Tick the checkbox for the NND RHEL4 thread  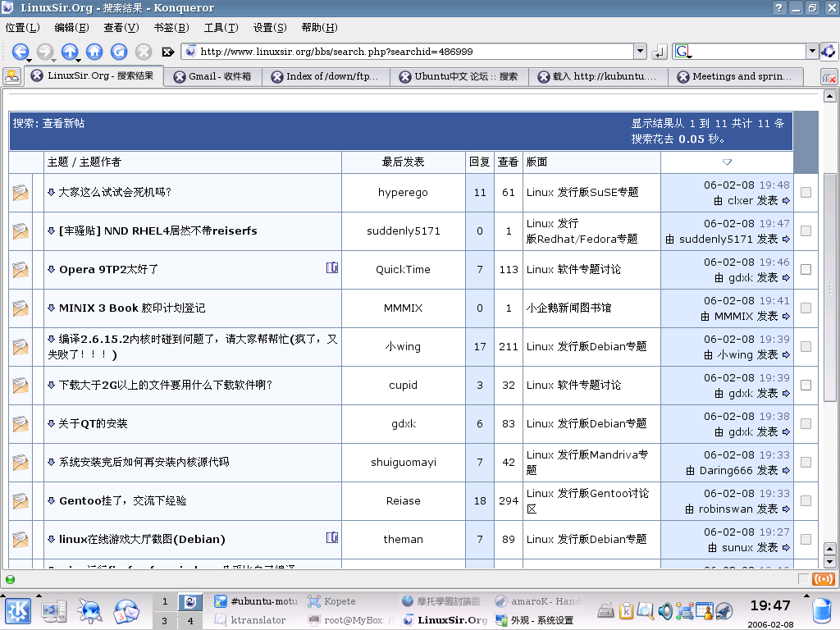tap(806, 231)
